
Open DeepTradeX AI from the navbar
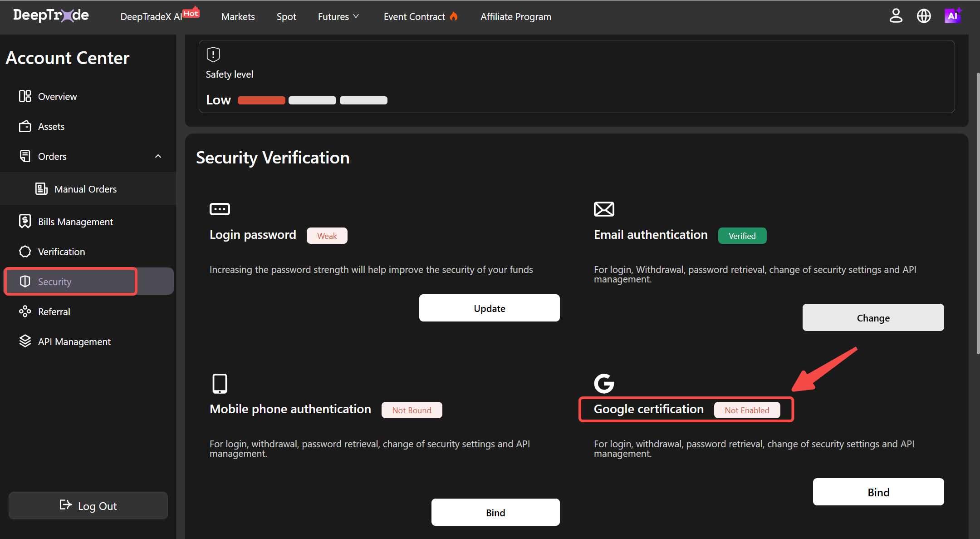click(151, 16)
